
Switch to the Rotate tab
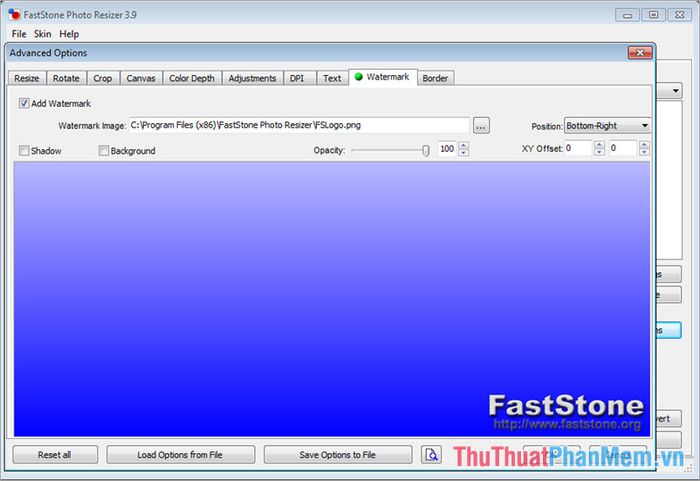[x=66, y=78]
